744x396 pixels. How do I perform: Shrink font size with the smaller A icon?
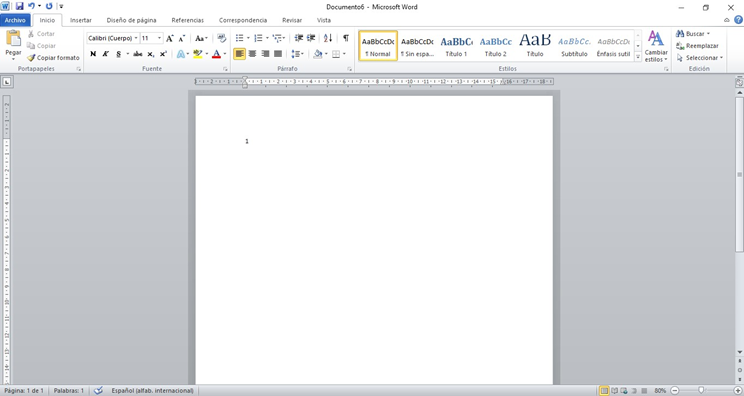(x=182, y=38)
